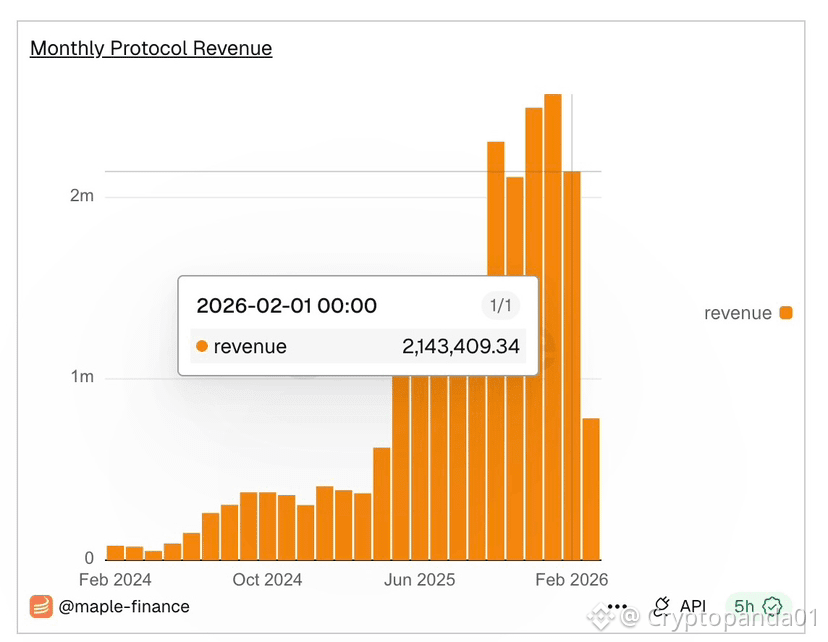This screenshot has width=828, height=642.
Task: Open the Monthly Protocol Revenue chart title link
Action: [x=151, y=48]
